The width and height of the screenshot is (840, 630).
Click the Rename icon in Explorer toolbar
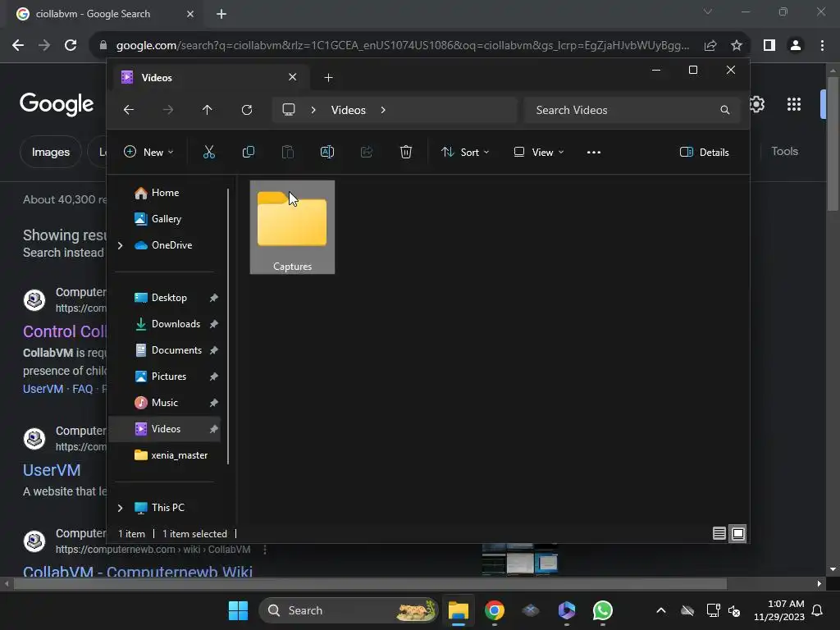326,152
